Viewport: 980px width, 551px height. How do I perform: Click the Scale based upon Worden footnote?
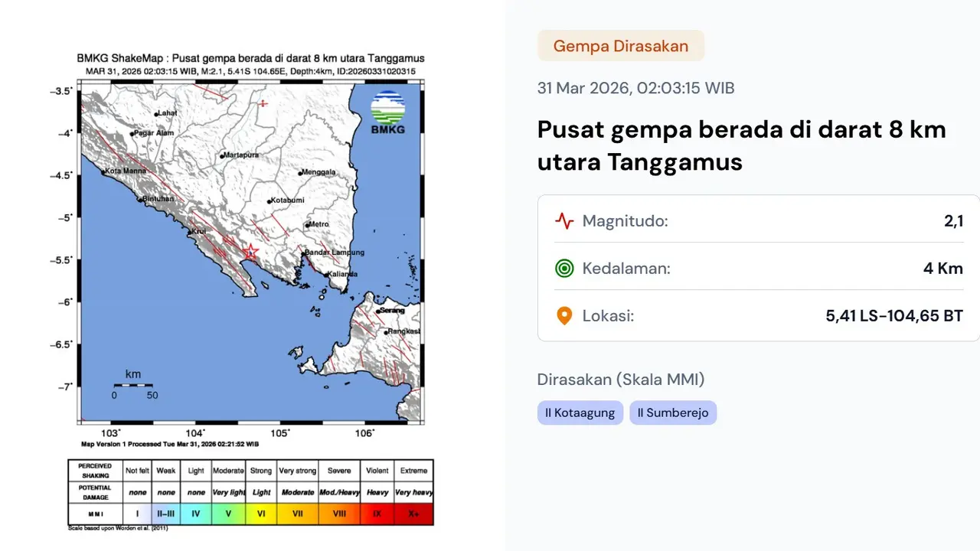pyautogui.click(x=118, y=528)
